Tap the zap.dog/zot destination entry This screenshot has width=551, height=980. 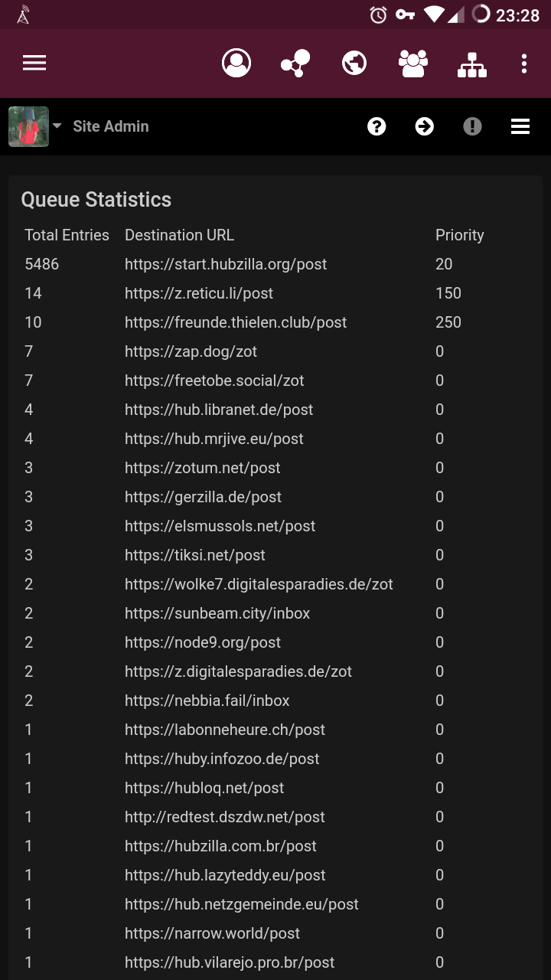pyautogui.click(x=191, y=351)
